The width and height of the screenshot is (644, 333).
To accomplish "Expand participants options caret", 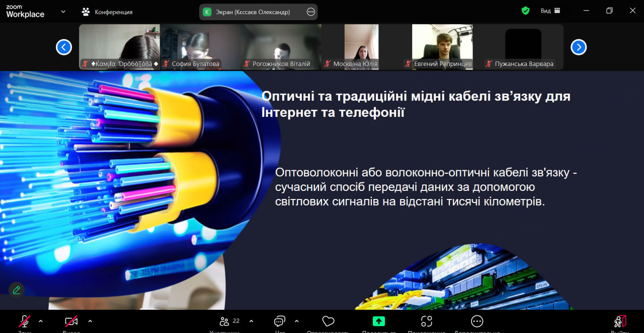I will (251, 321).
